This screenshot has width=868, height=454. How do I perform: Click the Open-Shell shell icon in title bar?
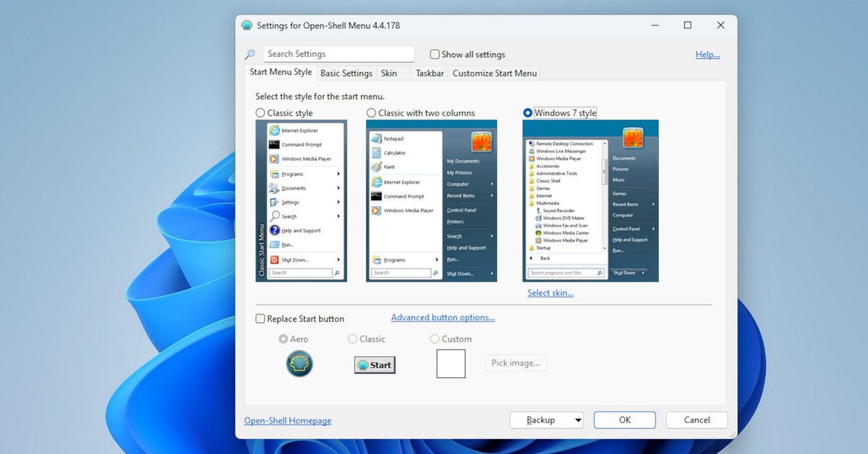point(247,25)
